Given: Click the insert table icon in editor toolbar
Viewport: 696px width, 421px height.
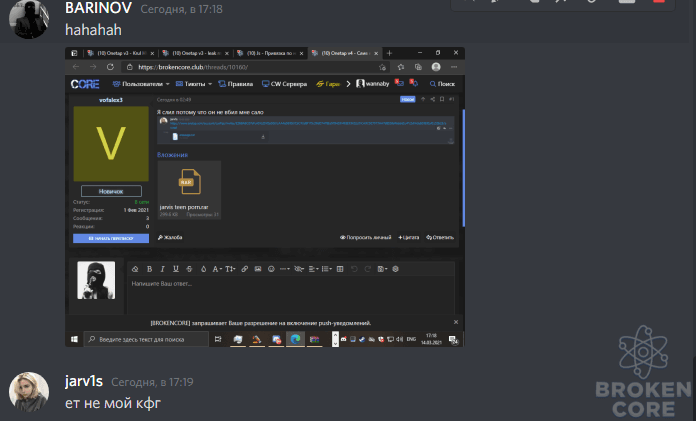Looking at the screenshot, I should pyautogui.click(x=340, y=269).
